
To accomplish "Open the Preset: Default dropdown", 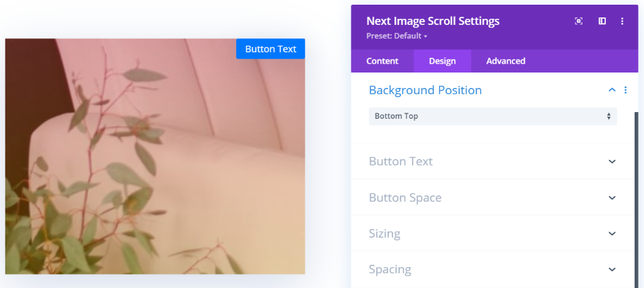I will click(397, 36).
